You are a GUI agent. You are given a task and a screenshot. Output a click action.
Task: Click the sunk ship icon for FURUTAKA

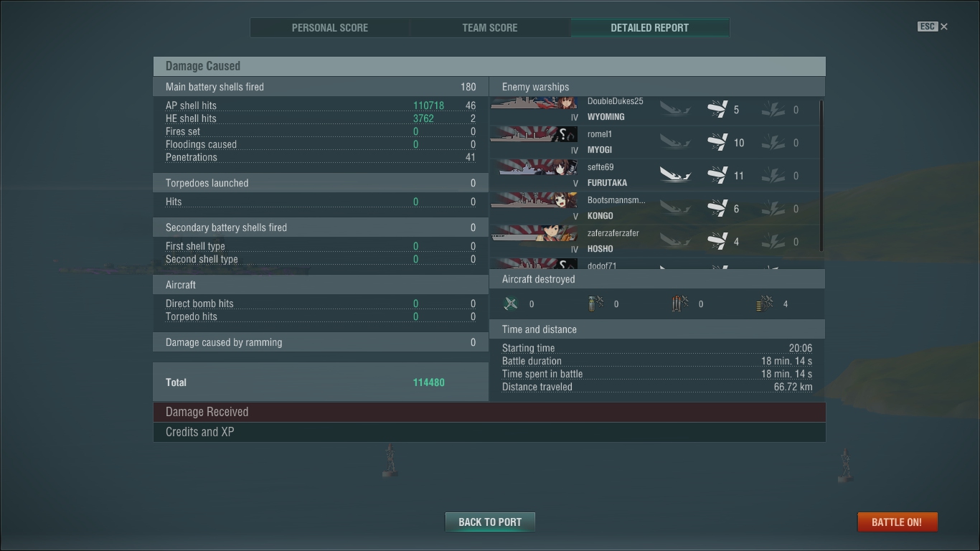pos(675,175)
